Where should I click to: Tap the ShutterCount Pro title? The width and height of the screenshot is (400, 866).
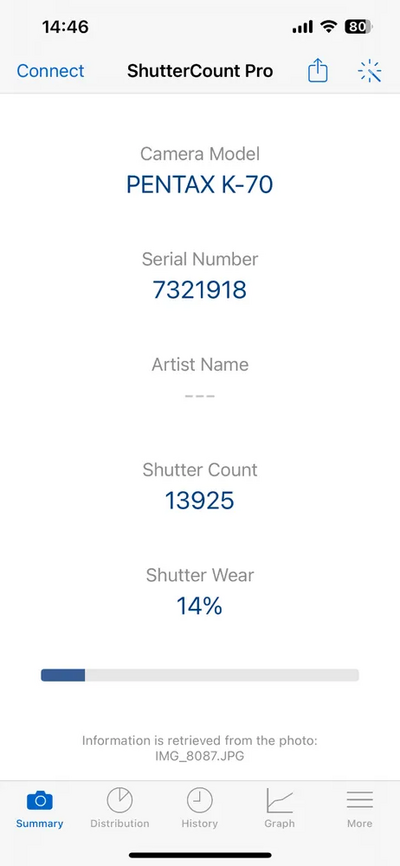[200, 71]
